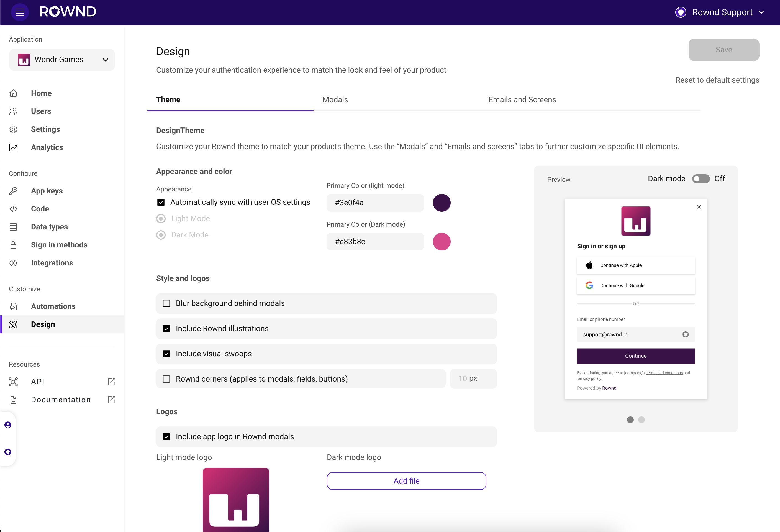Select the Code icon in sidebar
This screenshot has width=780, height=532.
[13, 208]
